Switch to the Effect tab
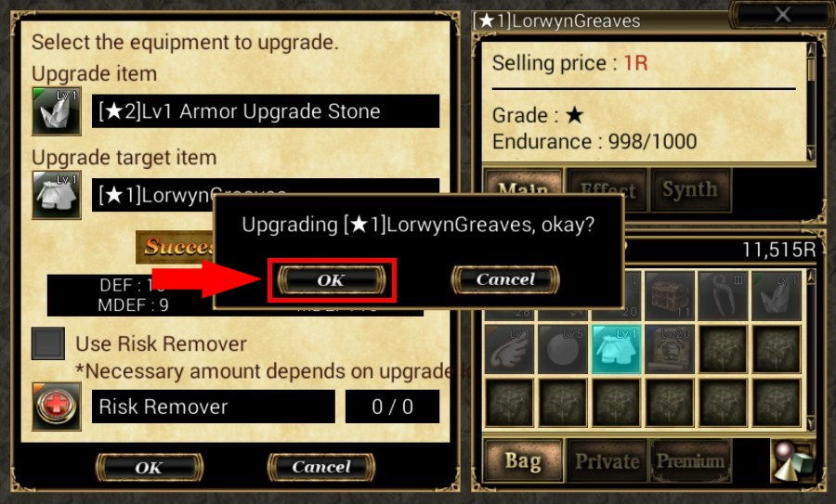Viewport: 836px width, 504px height. pyautogui.click(x=607, y=189)
